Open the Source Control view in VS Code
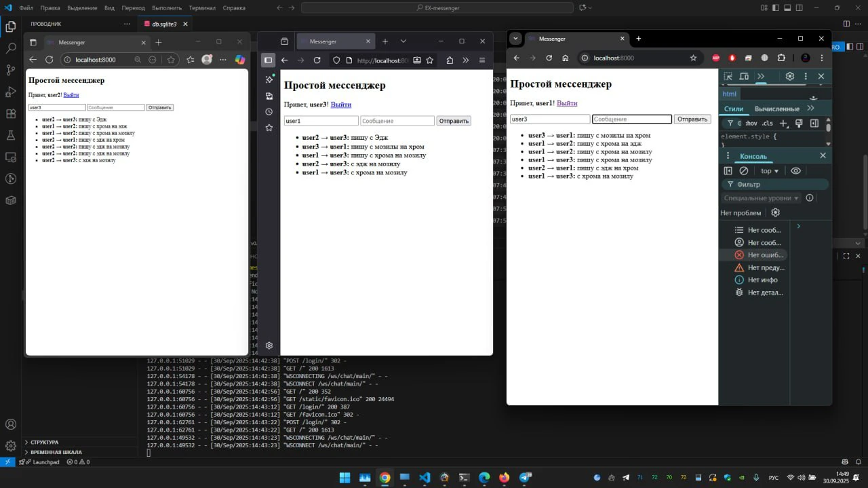The image size is (868, 488). coord(11,70)
